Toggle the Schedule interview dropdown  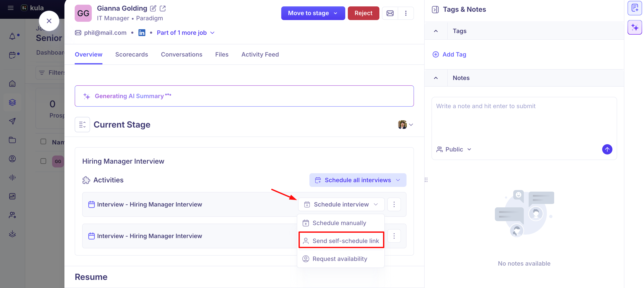click(341, 204)
